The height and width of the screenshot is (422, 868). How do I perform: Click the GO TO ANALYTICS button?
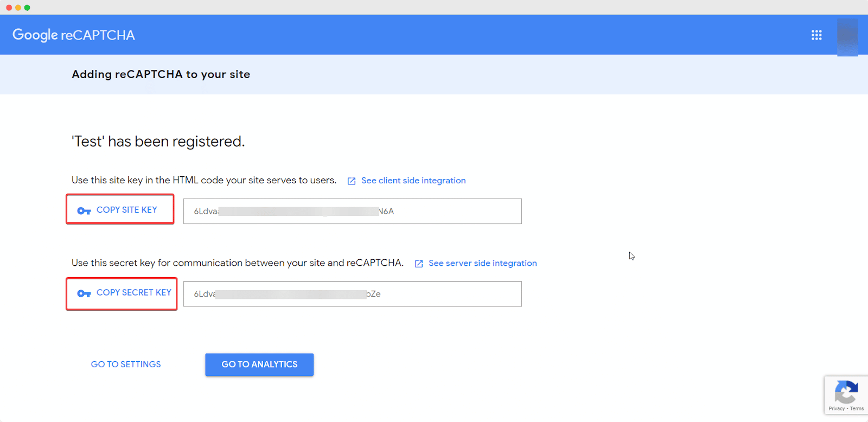(x=259, y=365)
